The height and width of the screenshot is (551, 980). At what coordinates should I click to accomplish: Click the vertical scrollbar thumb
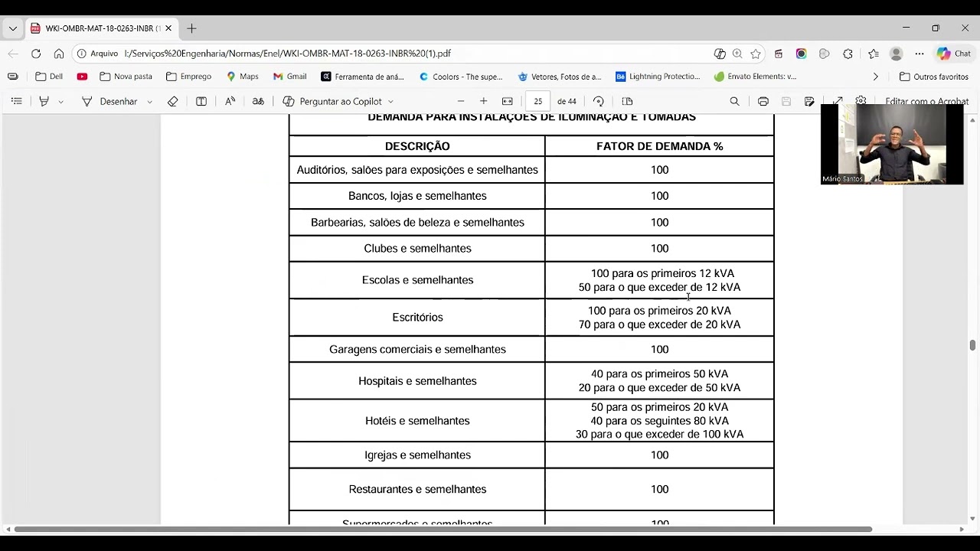point(972,345)
